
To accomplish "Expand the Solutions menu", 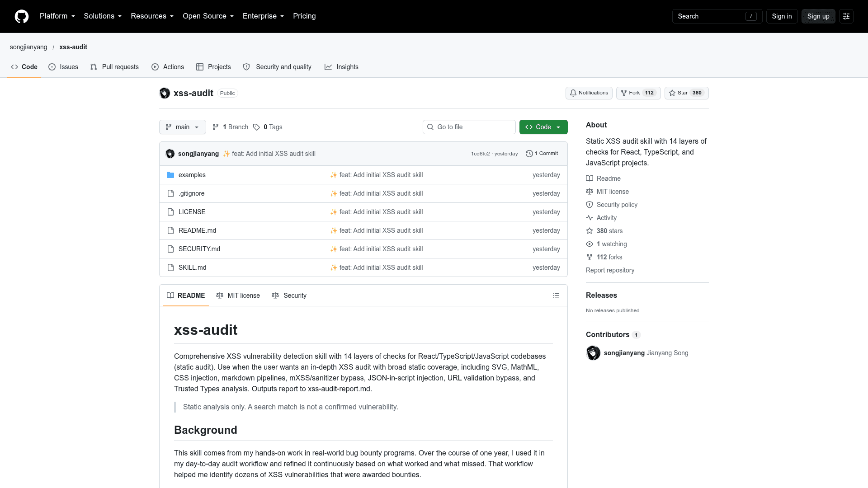I will (x=103, y=16).
